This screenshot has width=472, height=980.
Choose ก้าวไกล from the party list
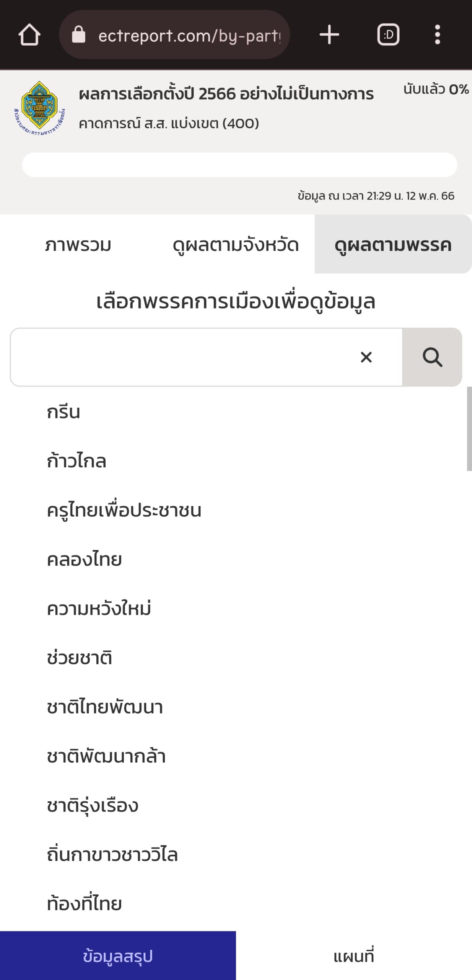76,461
